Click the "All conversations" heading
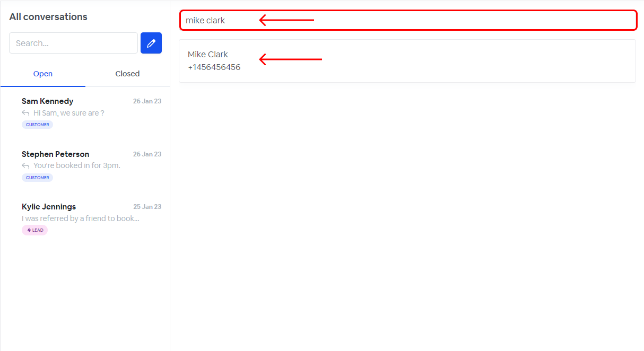Image resolution: width=644 pixels, height=351 pixels. point(48,17)
